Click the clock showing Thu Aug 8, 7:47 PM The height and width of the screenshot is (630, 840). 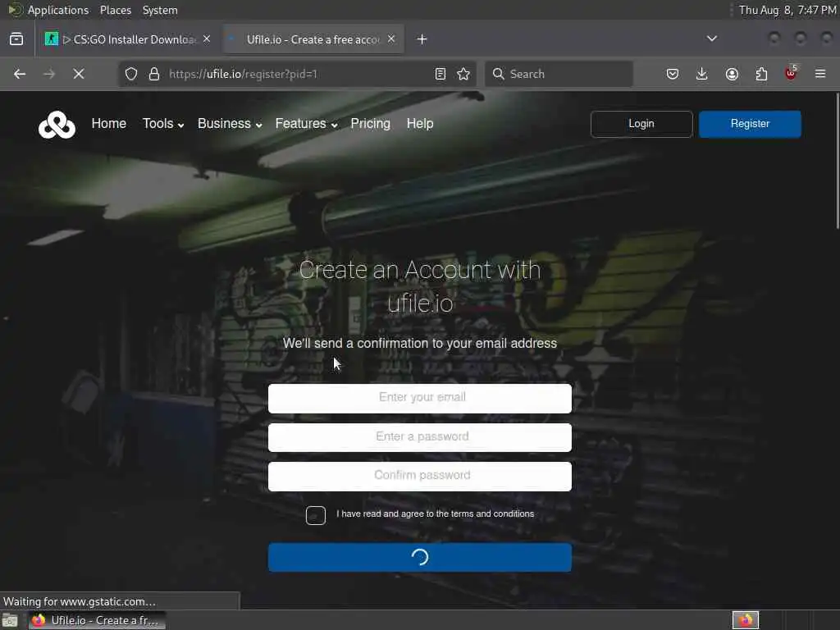coord(787,10)
